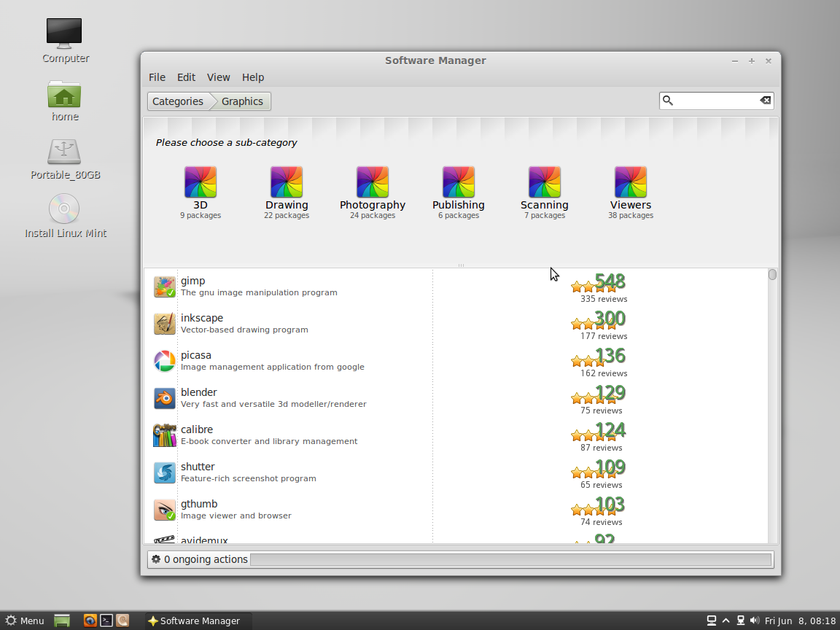Launch Firefox from the panel

[x=90, y=621]
